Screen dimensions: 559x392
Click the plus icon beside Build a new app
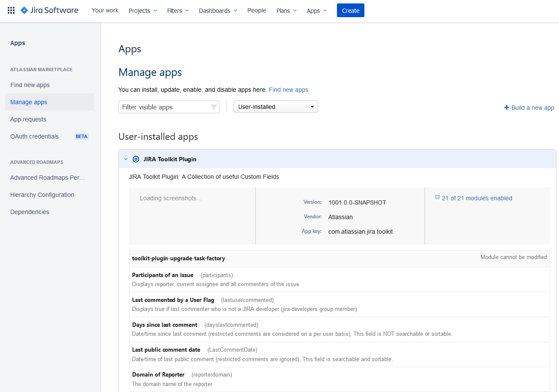point(506,108)
